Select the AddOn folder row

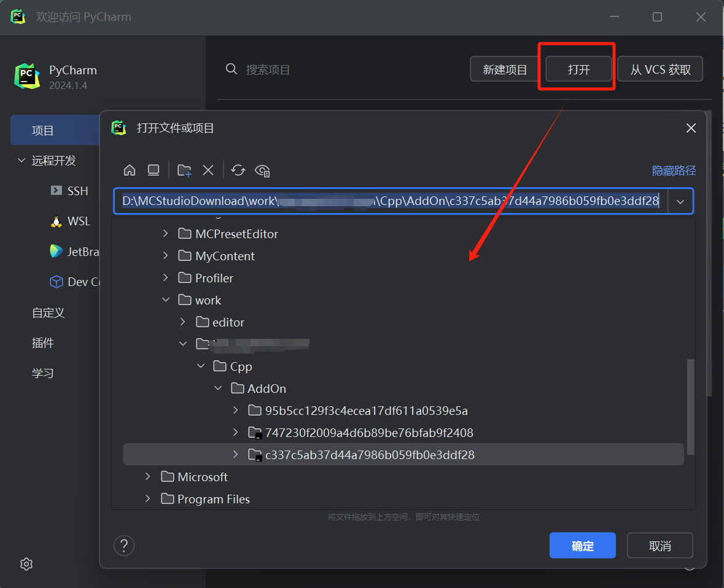coord(403,389)
